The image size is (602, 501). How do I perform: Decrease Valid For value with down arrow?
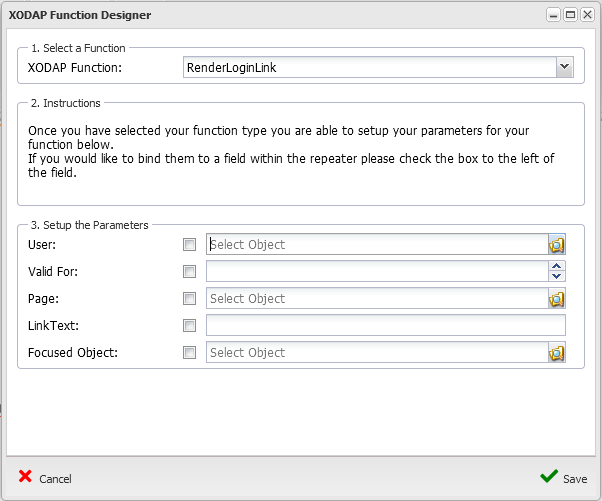point(557,276)
